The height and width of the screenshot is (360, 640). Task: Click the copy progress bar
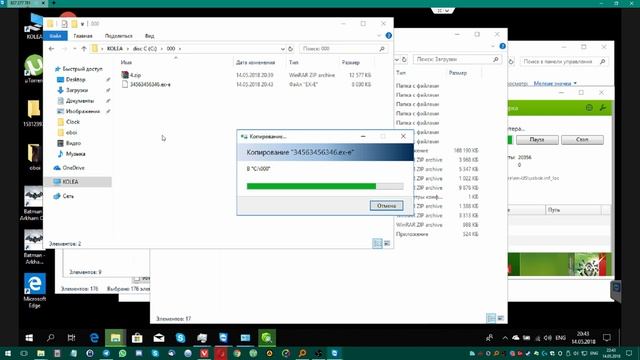click(325, 186)
